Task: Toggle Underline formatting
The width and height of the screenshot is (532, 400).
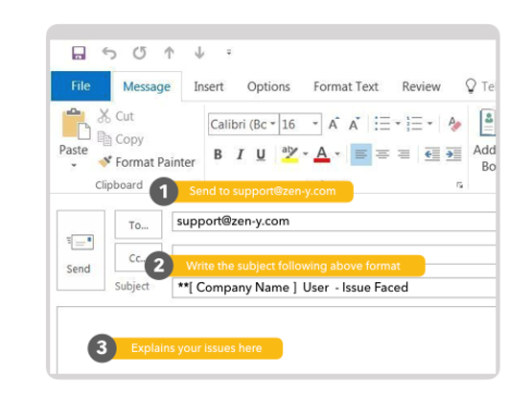Action: [x=261, y=154]
